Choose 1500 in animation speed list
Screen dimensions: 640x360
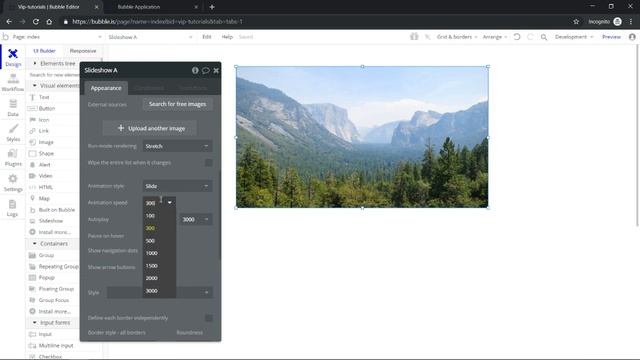point(159,266)
